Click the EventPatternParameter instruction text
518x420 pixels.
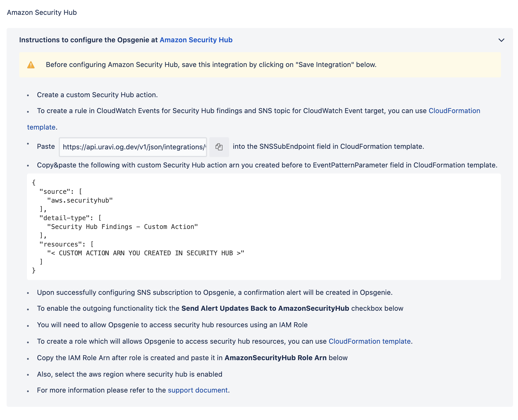pos(267,165)
